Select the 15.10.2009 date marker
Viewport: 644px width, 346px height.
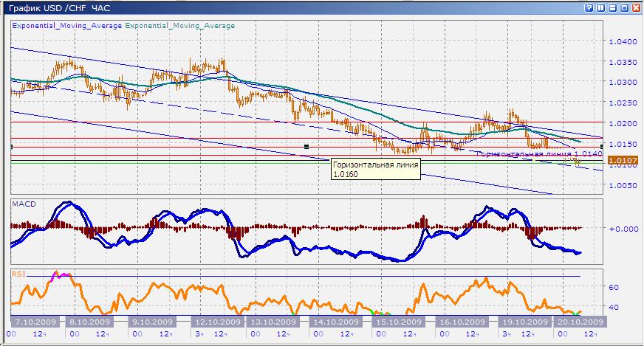(400, 322)
